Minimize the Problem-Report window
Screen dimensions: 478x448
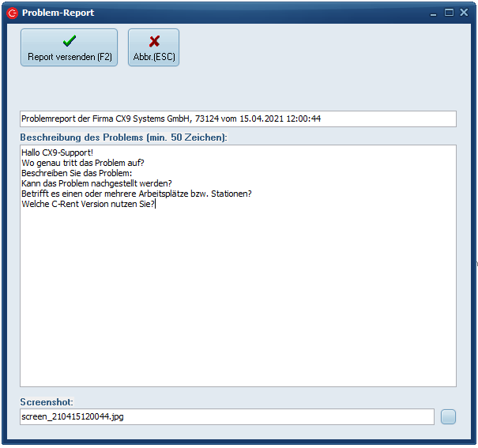point(435,13)
